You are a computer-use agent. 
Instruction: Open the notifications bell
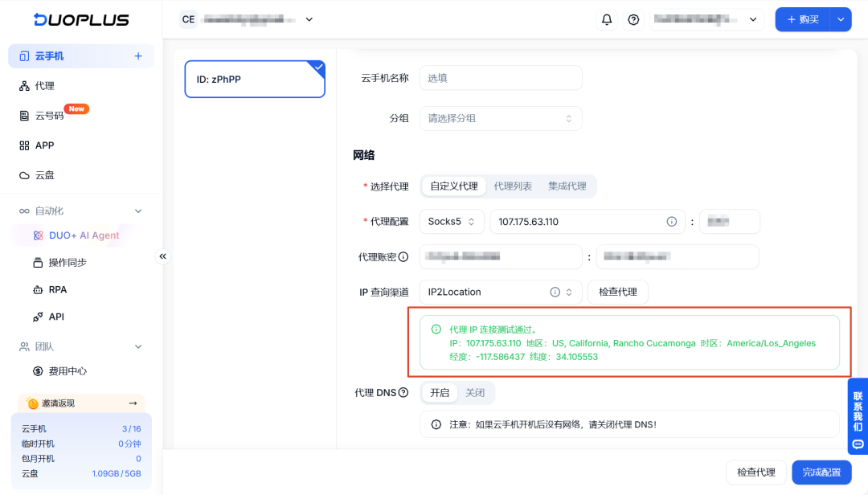(607, 19)
